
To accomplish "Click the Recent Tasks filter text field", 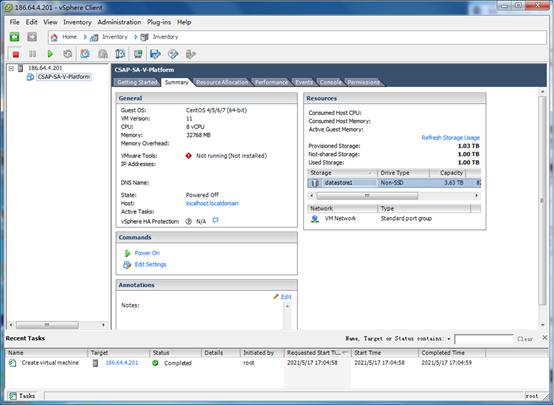I will click(484, 339).
